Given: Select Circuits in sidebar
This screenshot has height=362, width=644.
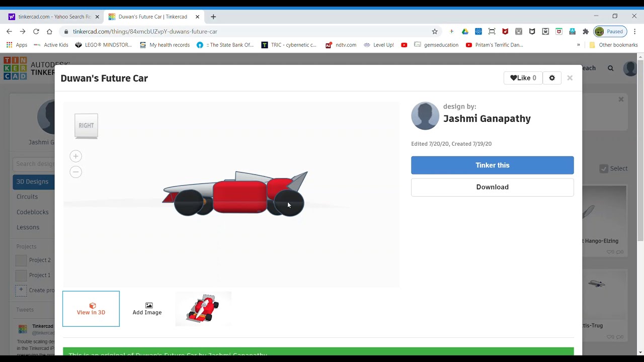Looking at the screenshot, I should coord(27,197).
